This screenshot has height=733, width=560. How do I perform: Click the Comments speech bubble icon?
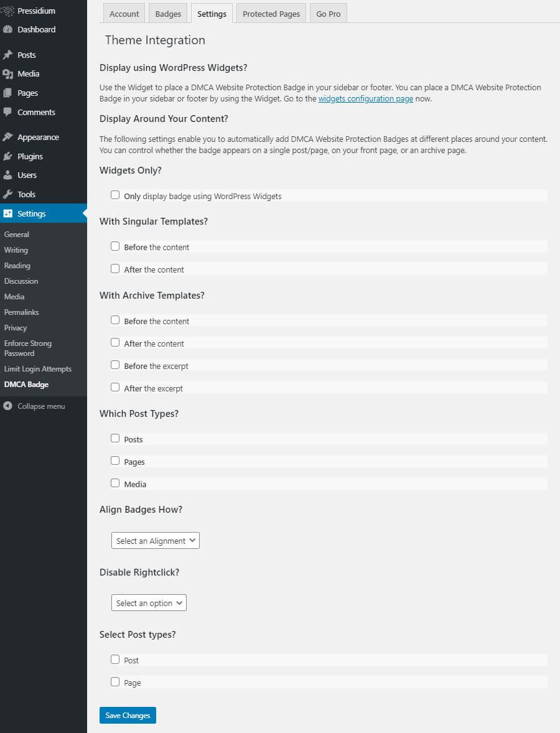[7, 112]
